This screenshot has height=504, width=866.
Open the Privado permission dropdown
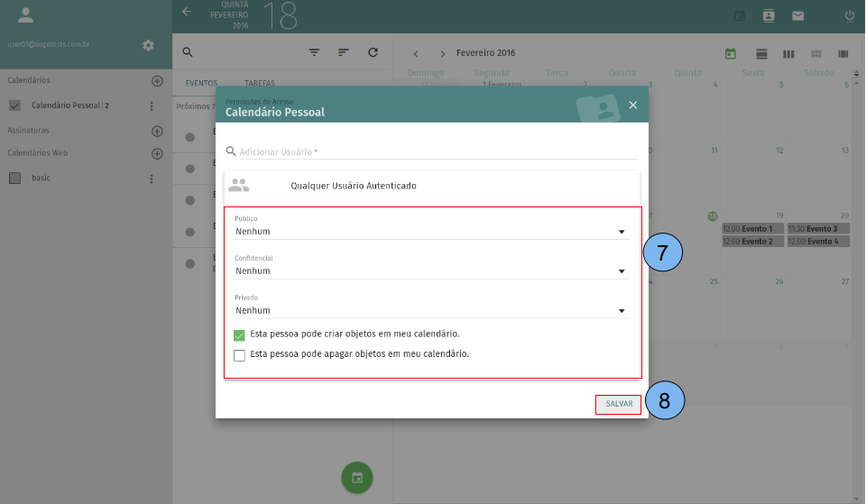(x=431, y=310)
